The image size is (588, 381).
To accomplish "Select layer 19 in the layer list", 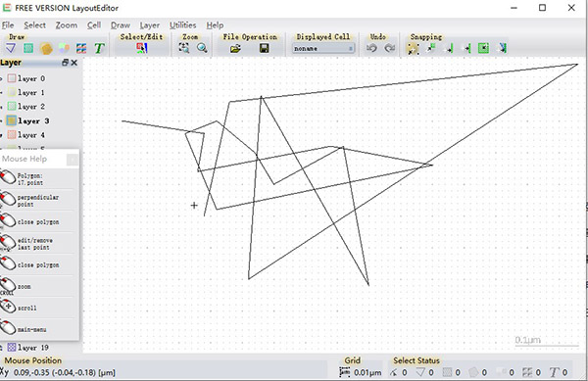I will pyautogui.click(x=33, y=348).
